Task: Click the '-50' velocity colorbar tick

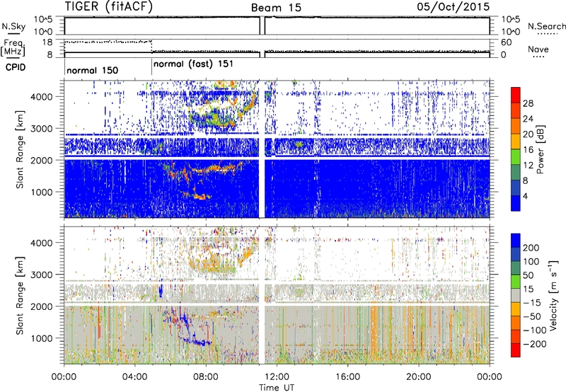Action: [x=532, y=316]
